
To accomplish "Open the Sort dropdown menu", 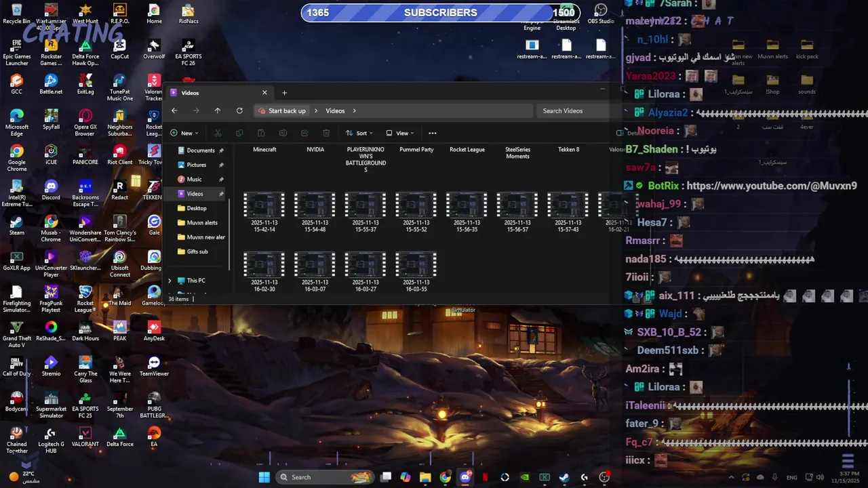I will pyautogui.click(x=360, y=133).
